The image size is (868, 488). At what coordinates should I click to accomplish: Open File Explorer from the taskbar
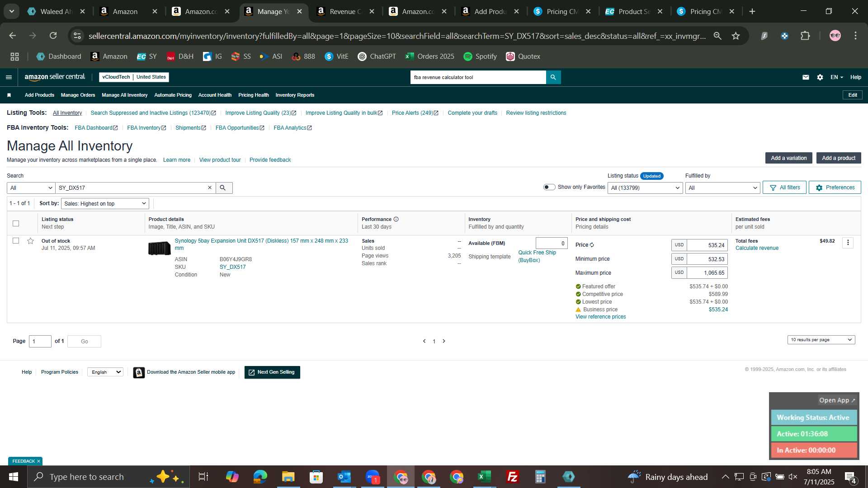pyautogui.click(x=288, y=477)
